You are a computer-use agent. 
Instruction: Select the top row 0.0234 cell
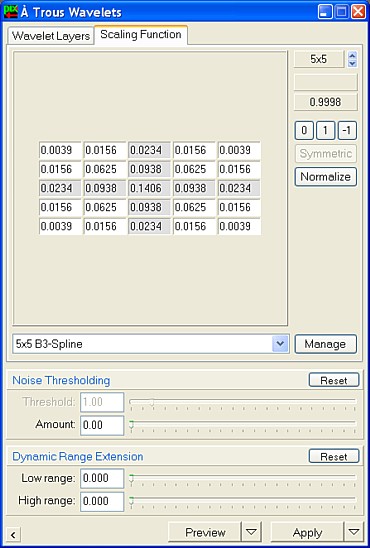click(x=150, y=150)
